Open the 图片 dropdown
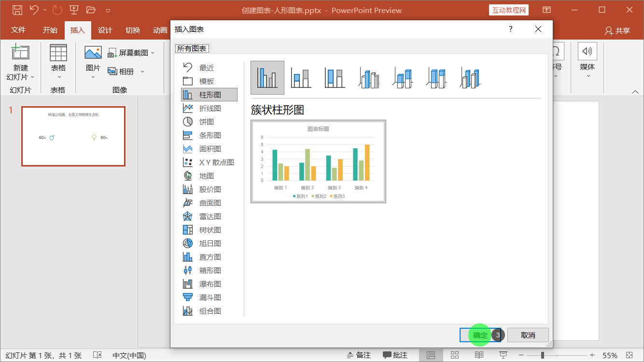The height and width of the screenshot is (362, 644). coord(93,62)
